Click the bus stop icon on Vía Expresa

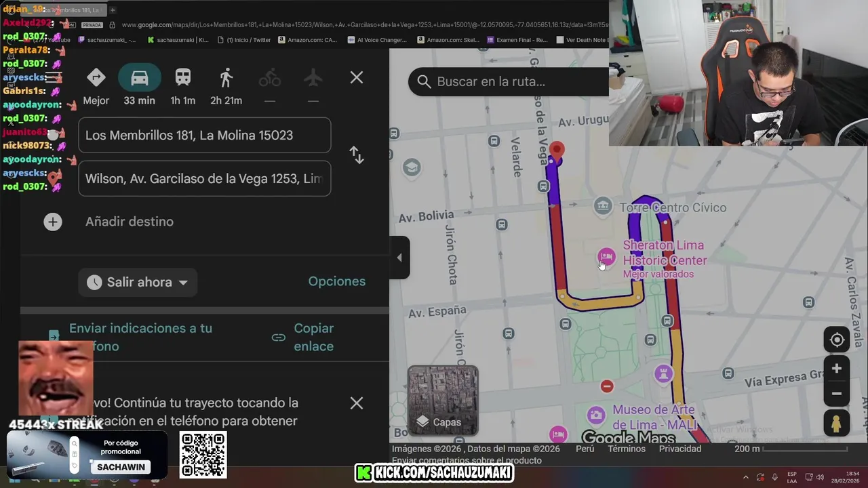point(728,373)
